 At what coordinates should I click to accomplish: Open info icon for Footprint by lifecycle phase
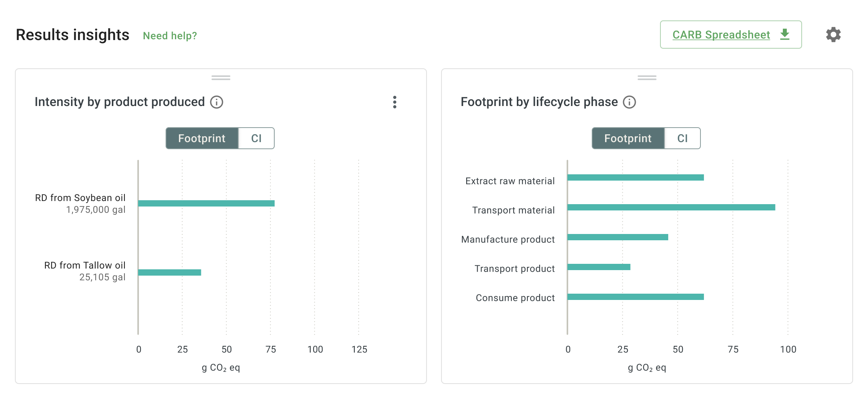tap(629, 102)
